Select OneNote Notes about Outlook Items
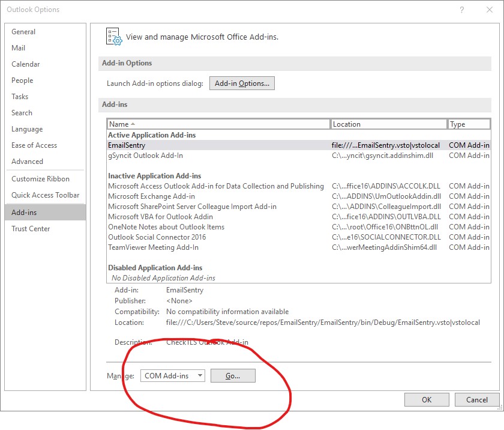 tap(299, 227)
